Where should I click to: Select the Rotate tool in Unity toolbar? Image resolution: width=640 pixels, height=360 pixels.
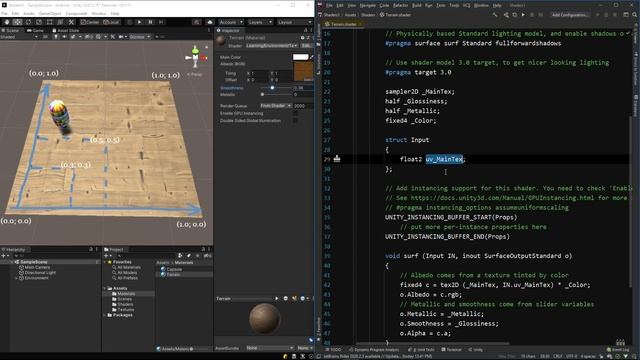(x=28, y=22)
